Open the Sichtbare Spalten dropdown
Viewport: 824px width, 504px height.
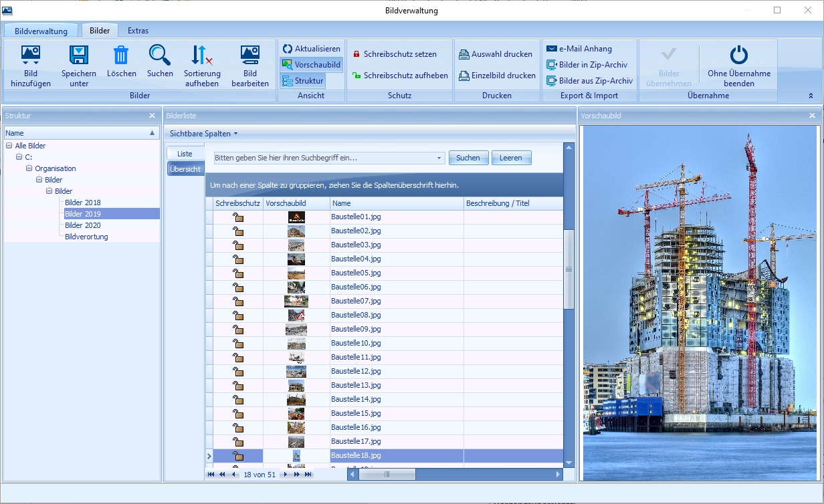click(x=203, y=134)
